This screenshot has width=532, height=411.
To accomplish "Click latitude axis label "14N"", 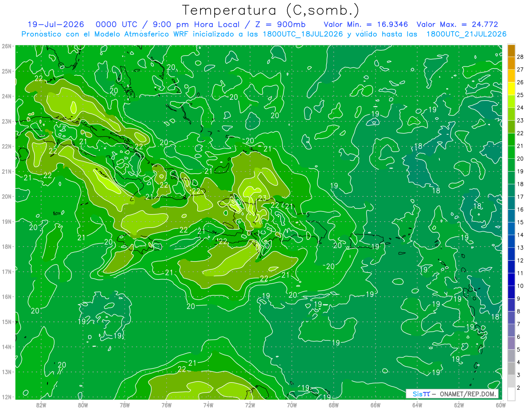I will click(6, 347).
